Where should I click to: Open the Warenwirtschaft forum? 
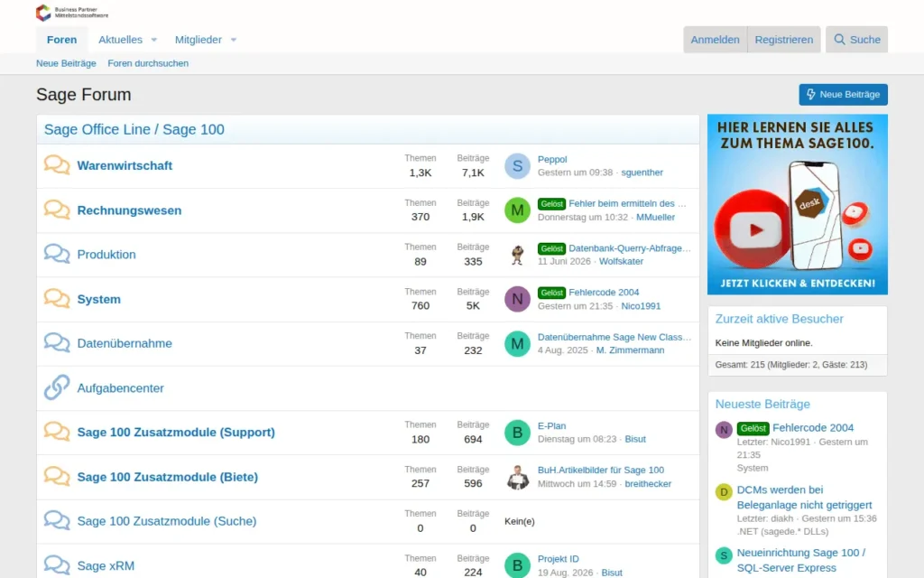125,166
